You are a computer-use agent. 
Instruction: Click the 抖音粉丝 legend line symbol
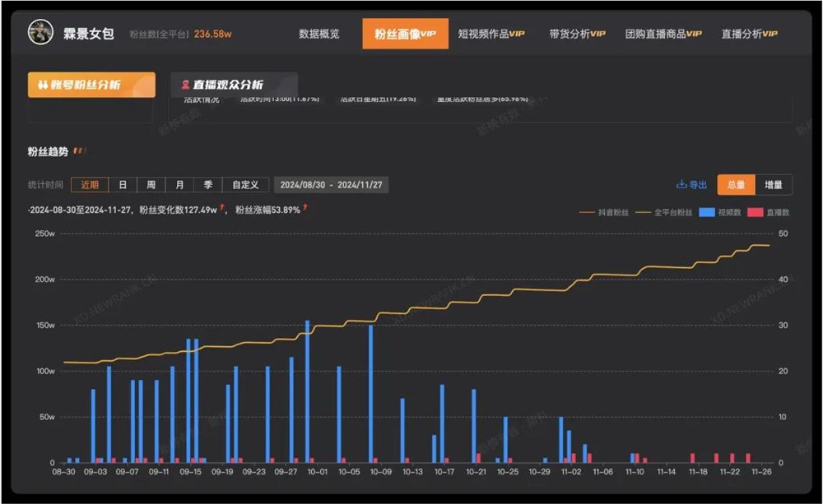(586, 212)
